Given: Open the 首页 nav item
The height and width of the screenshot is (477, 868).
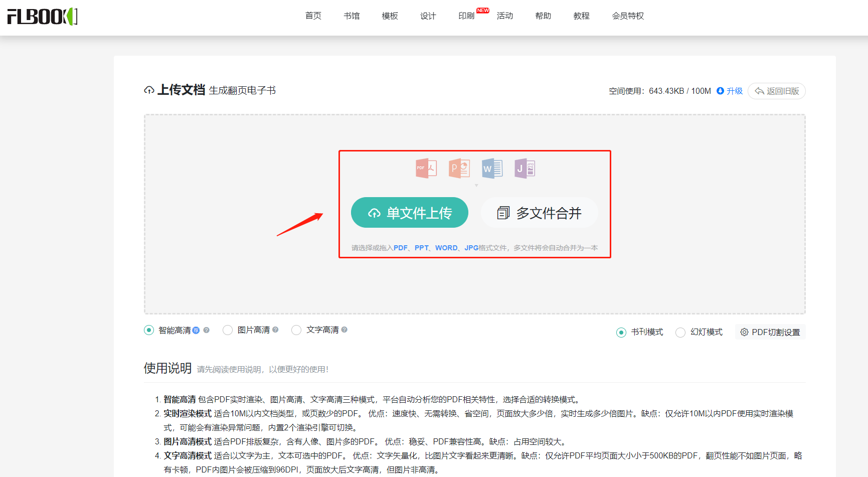Looking at the screenshot, I should [313, 16].
